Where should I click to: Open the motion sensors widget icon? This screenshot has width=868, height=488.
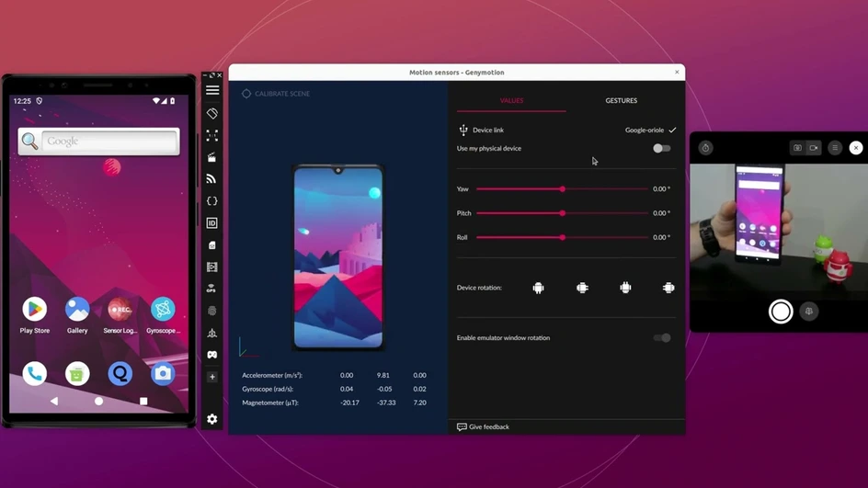[x=212, y=333]
